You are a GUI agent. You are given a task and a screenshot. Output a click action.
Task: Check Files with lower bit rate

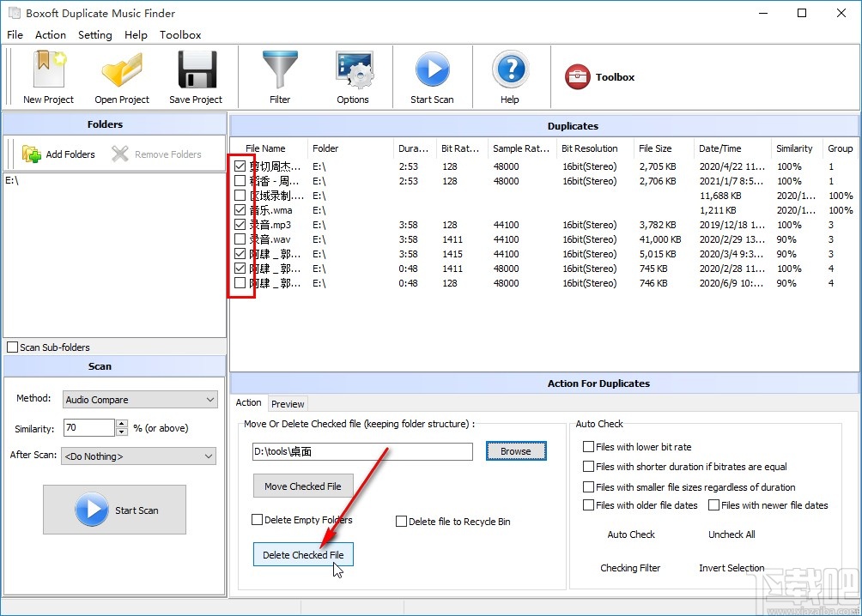pyautogui.click(x=588, y=447)
